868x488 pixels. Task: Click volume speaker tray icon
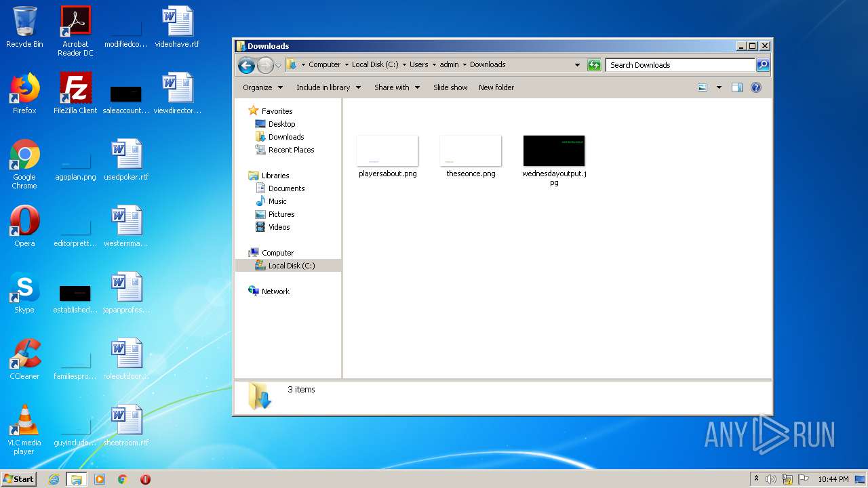771,479
